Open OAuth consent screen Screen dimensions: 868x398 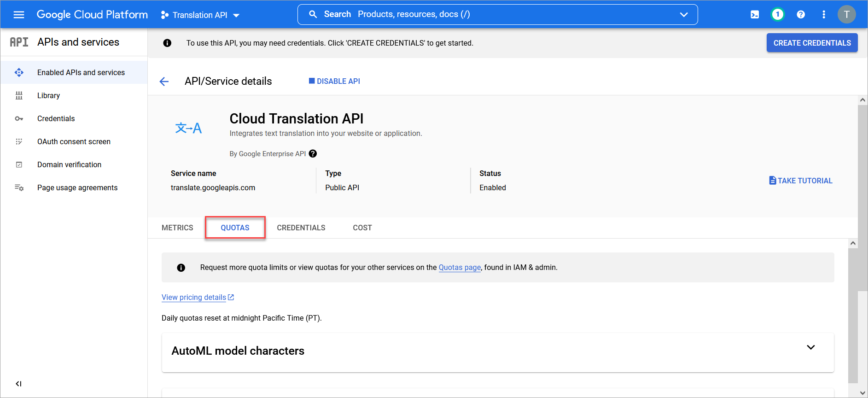(x=74, y=141)
